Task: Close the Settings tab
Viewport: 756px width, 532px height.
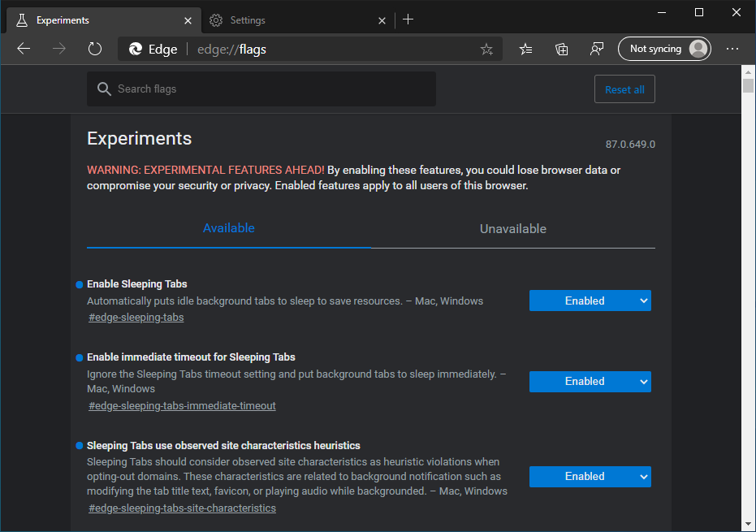Action: point(382,19)
